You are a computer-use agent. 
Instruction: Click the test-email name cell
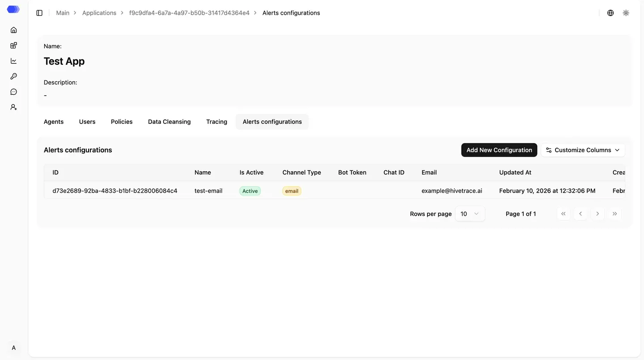point(208,191)
